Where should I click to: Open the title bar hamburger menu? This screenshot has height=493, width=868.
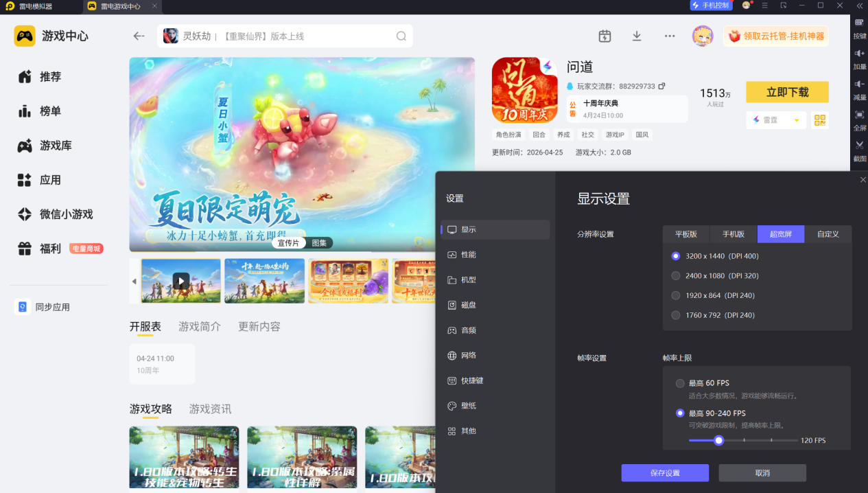click(x=765, y=5)
